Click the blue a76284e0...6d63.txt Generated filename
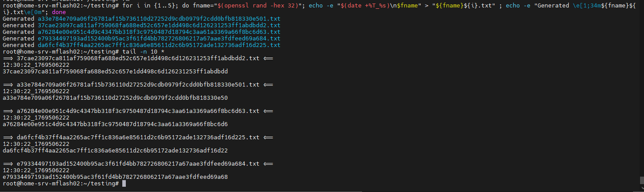This screenshot has width=644, height=192. point(159,32)
